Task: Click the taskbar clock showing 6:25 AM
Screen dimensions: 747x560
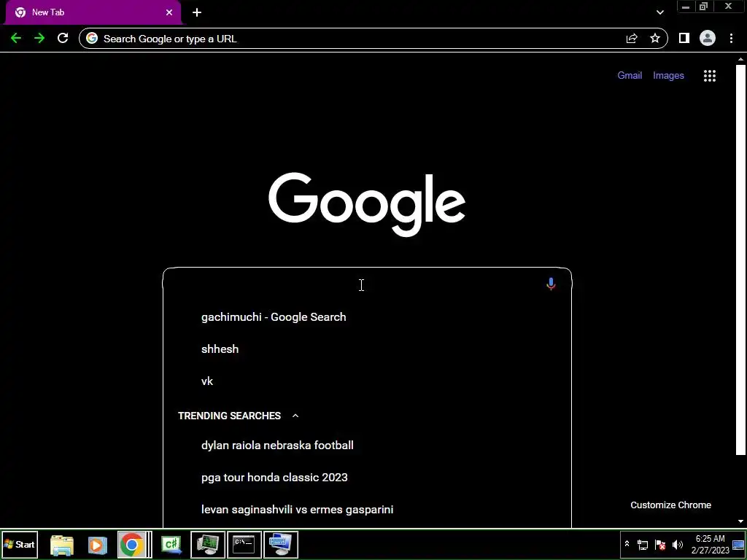Action: pyautogui.click(x=711, y=544)
